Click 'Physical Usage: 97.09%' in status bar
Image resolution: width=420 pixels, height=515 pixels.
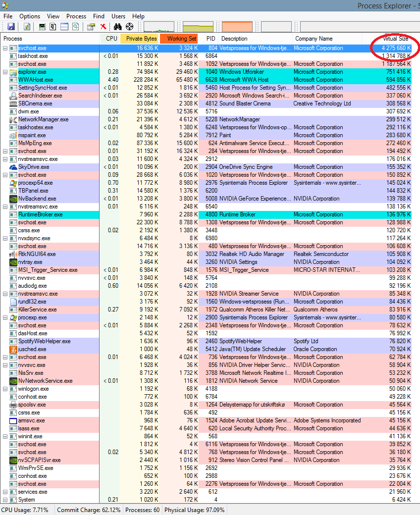(195, 510)
